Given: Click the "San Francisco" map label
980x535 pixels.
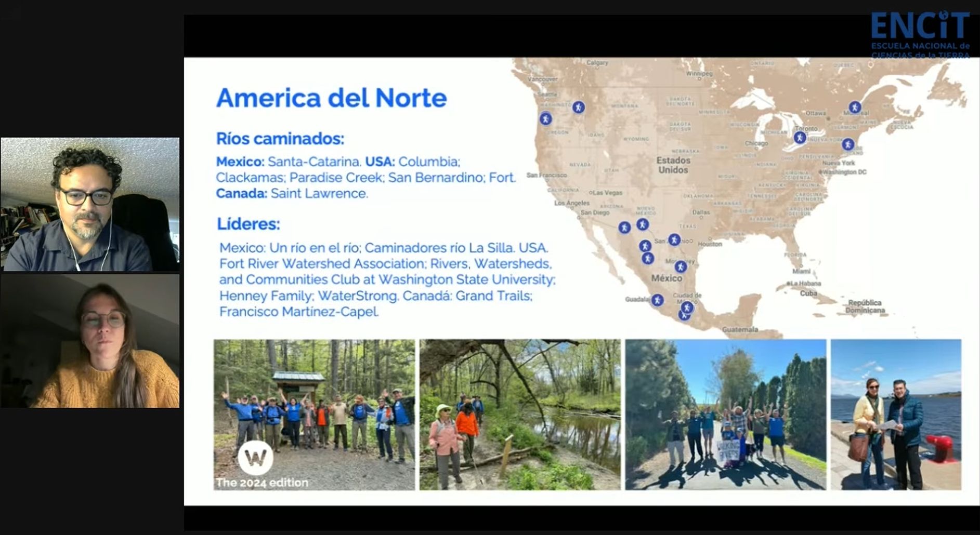Looking at the screenshot, I should 546,175.
